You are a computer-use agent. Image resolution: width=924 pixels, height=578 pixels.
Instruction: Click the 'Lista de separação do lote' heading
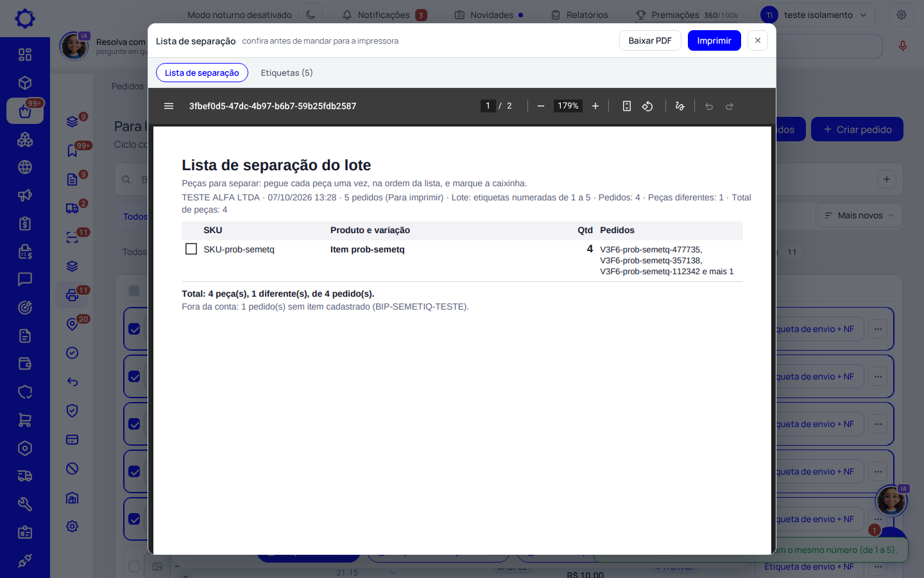277,165
